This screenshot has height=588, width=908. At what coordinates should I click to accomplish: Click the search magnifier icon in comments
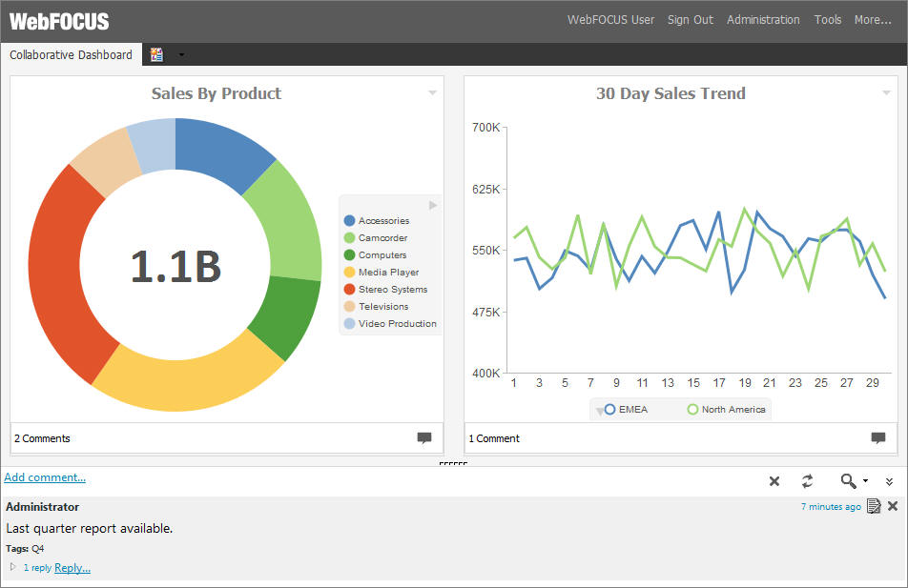coord(848,480)
